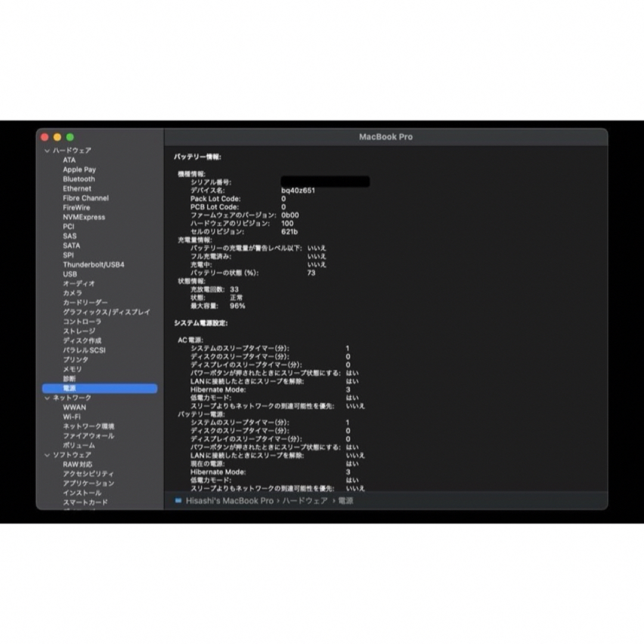
Task: Click the ソフトウェア section header
Action: click(72, 455)
